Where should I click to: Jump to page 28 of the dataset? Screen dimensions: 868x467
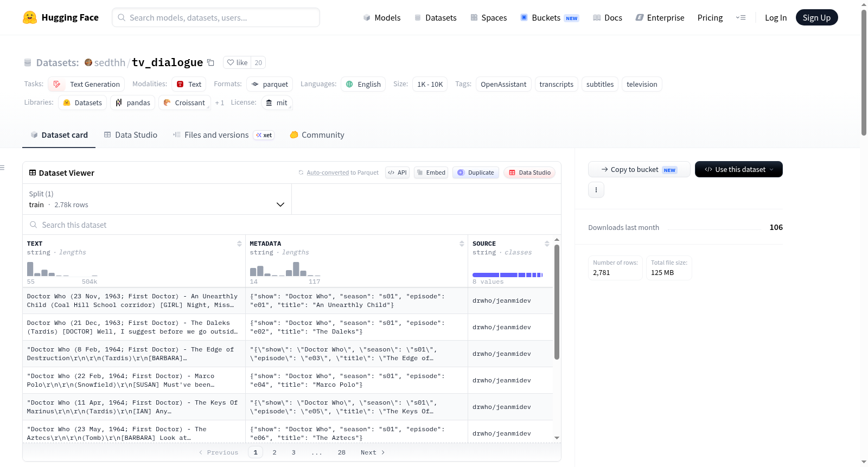point(342,452)
